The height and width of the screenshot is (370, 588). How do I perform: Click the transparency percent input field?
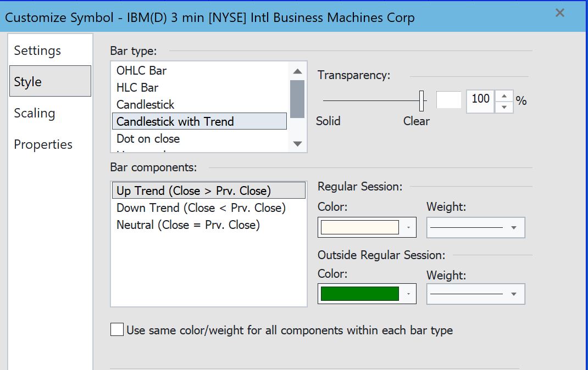pos(480,101)
